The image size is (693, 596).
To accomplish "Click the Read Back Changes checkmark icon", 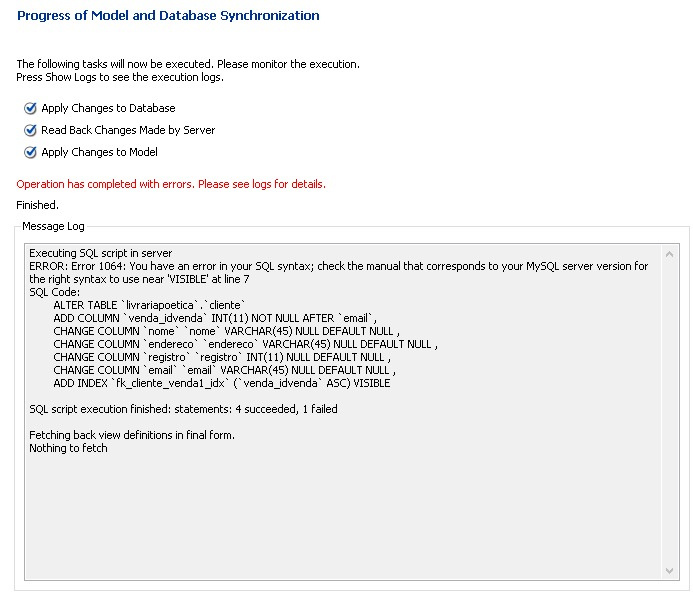I will click(x=30, y=130).
